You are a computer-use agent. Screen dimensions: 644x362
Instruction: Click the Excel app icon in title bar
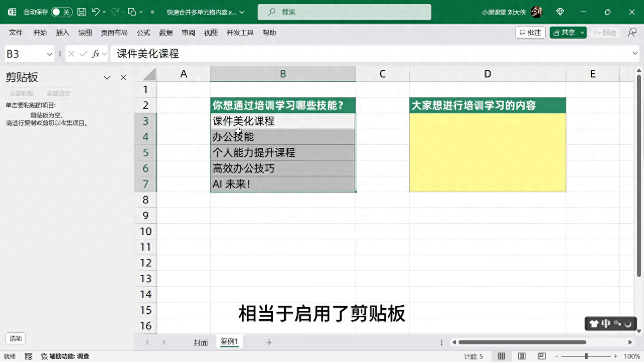[x=12, y=12]
